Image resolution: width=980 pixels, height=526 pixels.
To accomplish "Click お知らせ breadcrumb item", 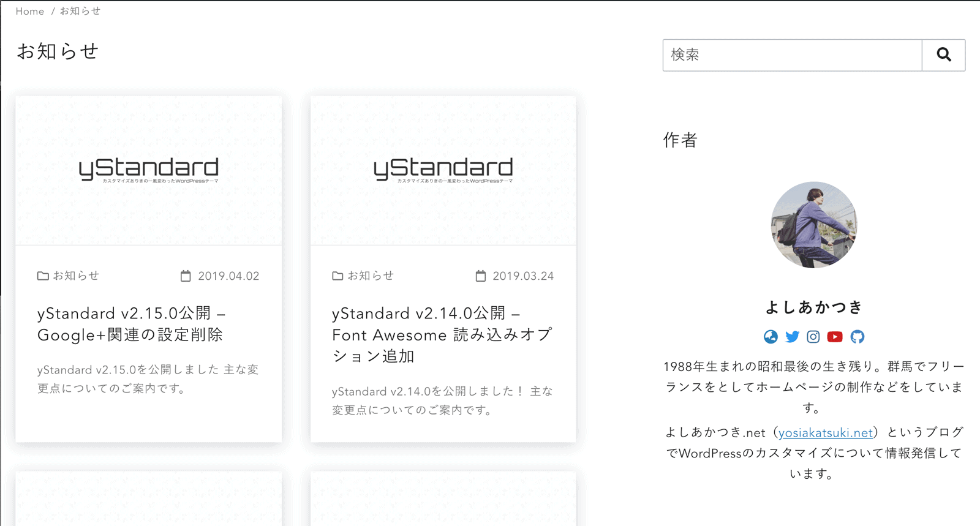I will point(80,11).
